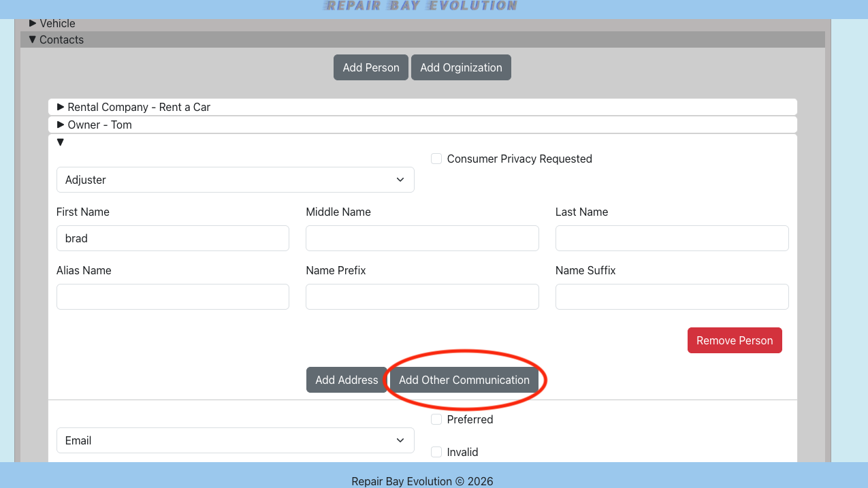This screenshot has width=868, height=488.
Task: Mark the communication as Preferred
Action: coord(436,419)
